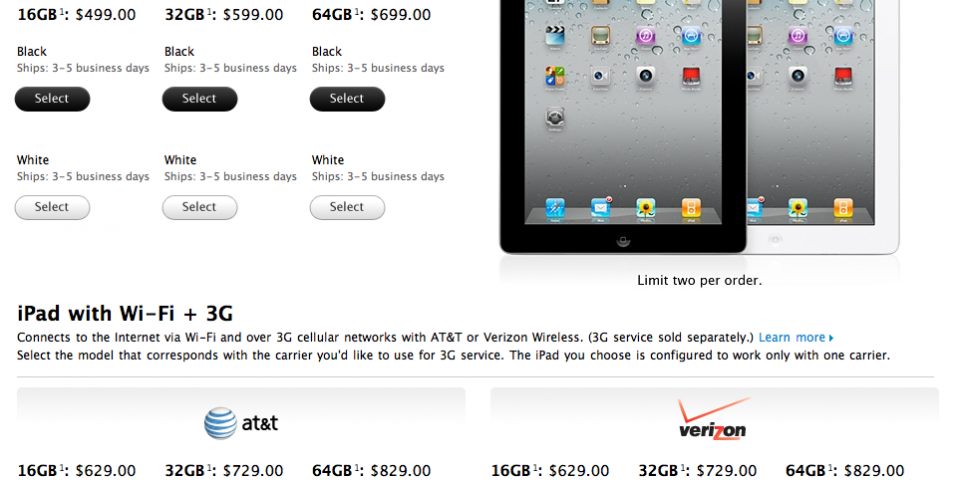Click the white iPad product image bezel
The image size is (960, 480).
[x=887, y=122]
